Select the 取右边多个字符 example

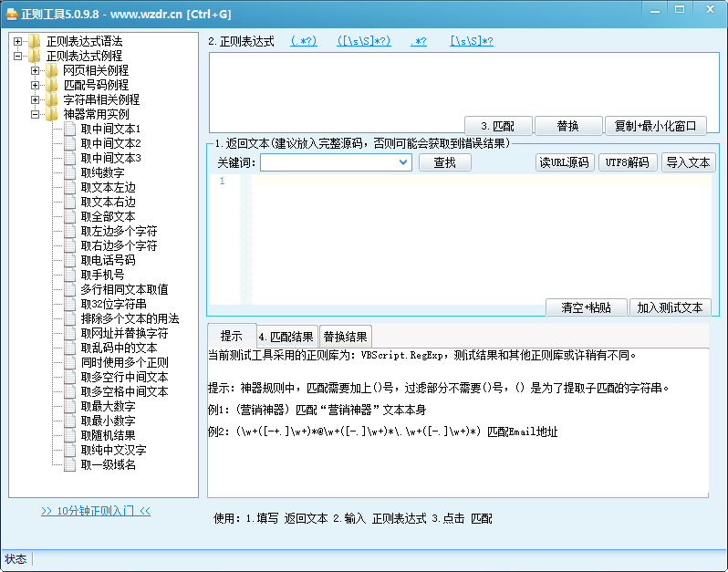pyautogui.click(x=119, y=245)
